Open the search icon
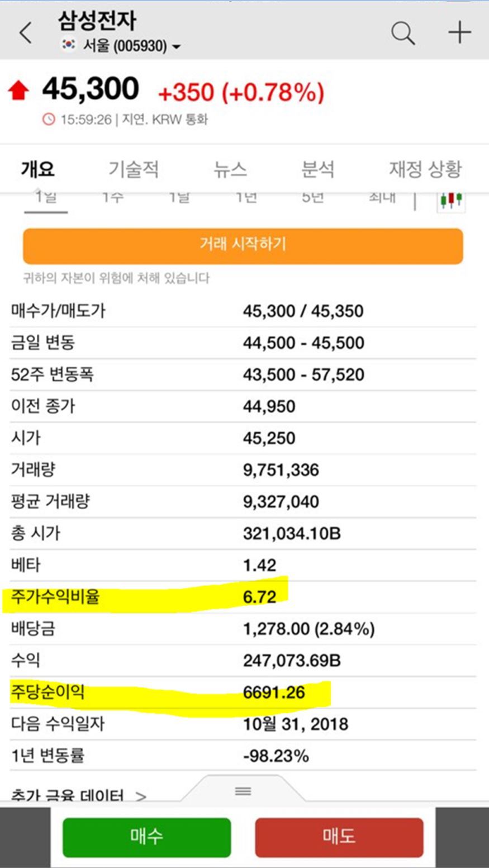 401,32
